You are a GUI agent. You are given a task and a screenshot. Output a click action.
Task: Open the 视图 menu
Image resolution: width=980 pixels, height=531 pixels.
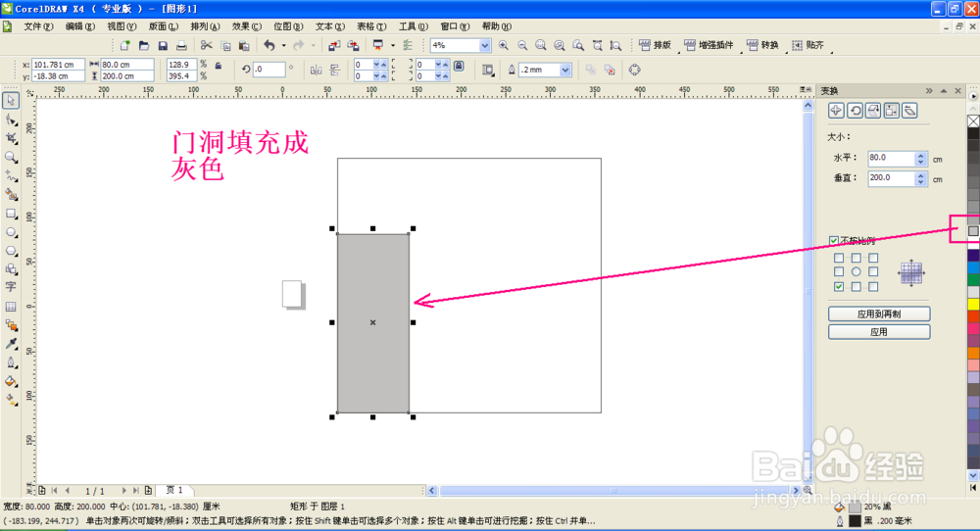click(122, 26)
